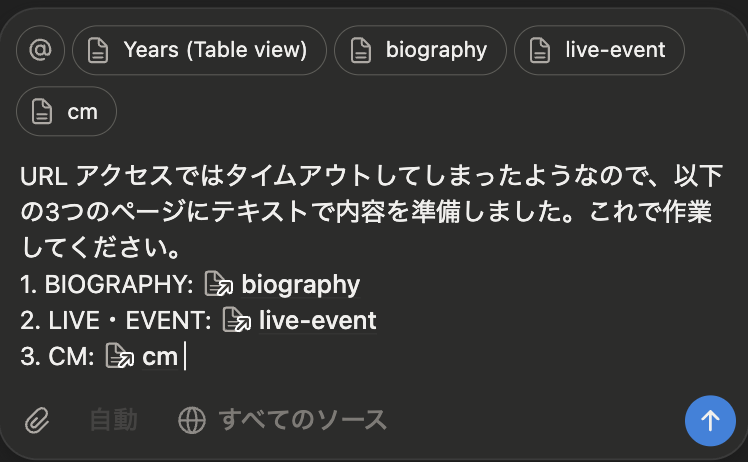Click the link icon beside inline live-event mention
Viewport: 748px width, 462px height.
[236, 321]
